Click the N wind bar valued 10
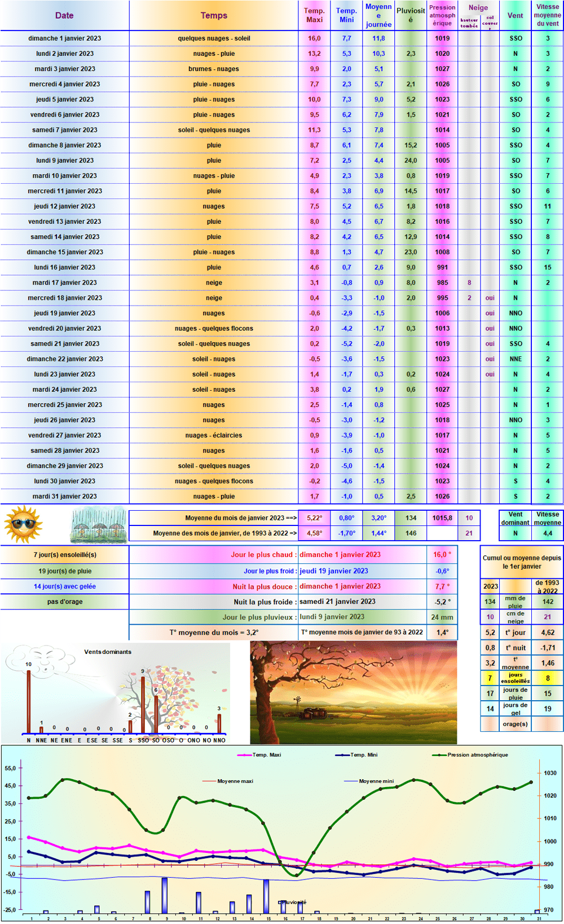Viewport: 564px width, 924px height. point(29,701)
